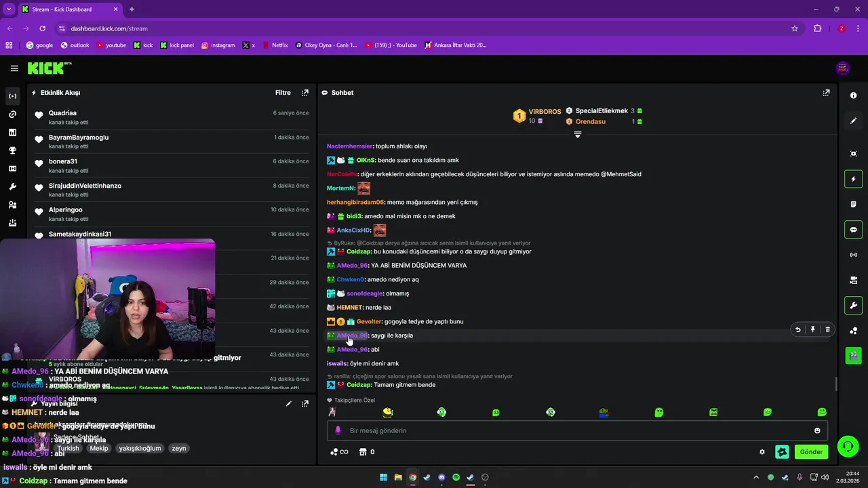Click the green clapperboard clip button
Image resolution: width=868 pixels, height=488 pixels.
tap(853, 354)
